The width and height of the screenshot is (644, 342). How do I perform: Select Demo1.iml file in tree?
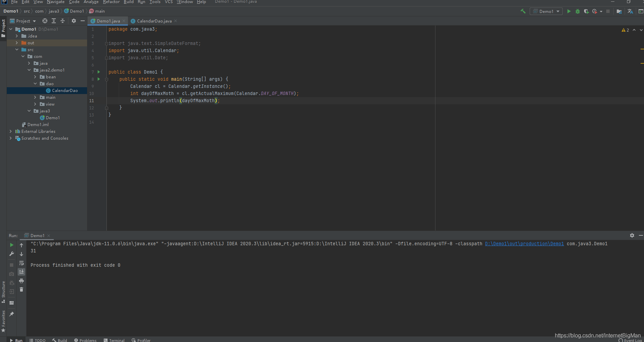(x=38, y=124)
